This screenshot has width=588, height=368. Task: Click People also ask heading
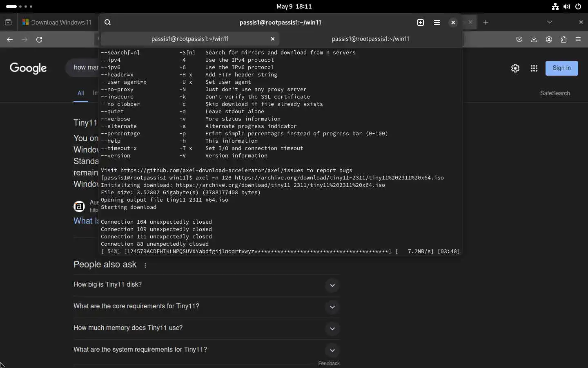105,265
